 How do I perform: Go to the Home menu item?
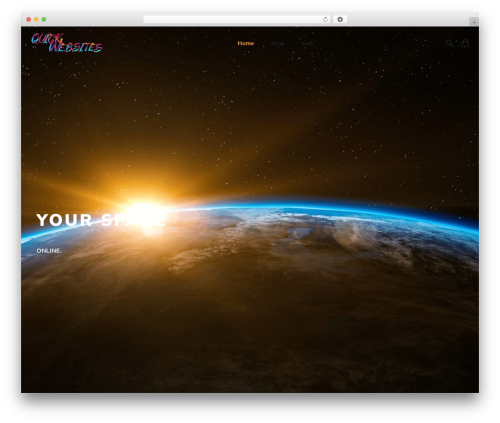pyautogui.click(x=246, y=43)
